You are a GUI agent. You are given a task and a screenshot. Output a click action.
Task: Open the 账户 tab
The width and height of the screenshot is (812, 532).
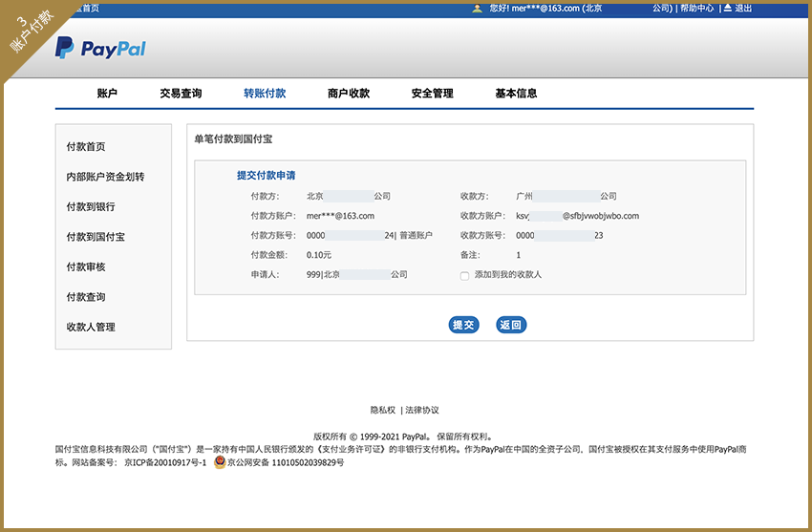[x=107, y=94]
